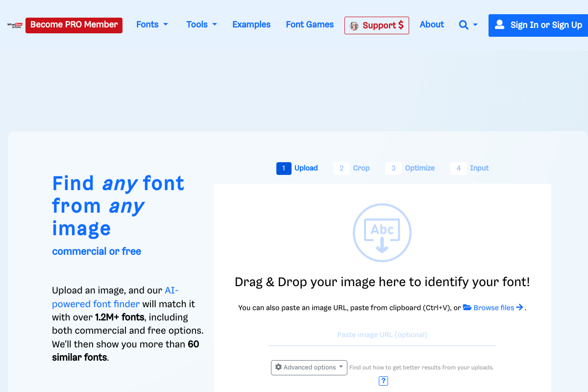This screenshot has width=588, height=392.
Task: Expand the Advanced options dropdown
Action: point(309,367)
